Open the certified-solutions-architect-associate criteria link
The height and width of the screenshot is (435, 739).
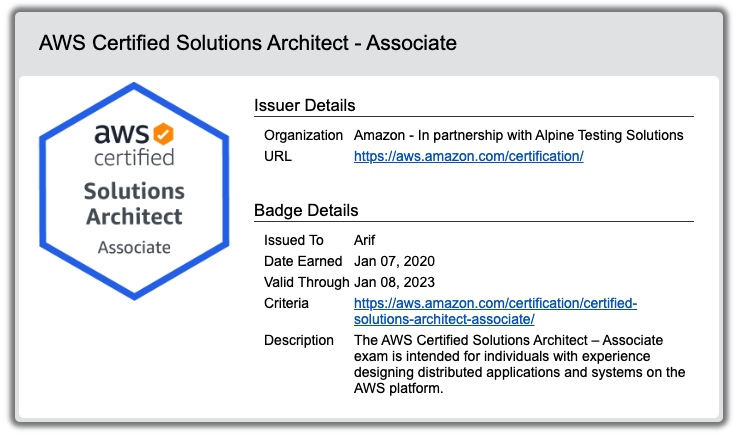click(x=495, y=312)
